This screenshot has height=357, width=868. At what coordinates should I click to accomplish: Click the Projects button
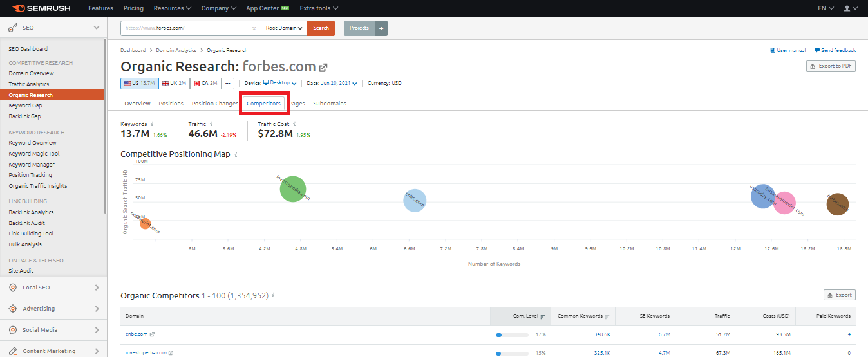(x=359, y=28)
